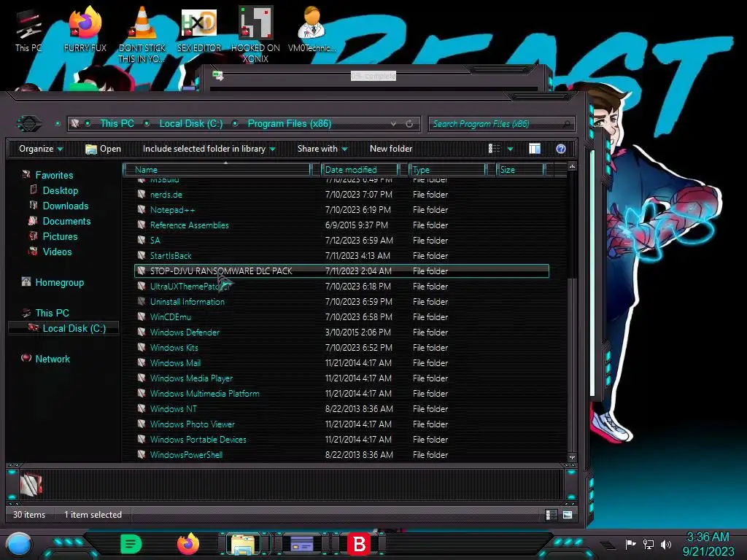Screen dimensions: 747x560
Task: Open Firefox from the taskbar
Action: 188,544
